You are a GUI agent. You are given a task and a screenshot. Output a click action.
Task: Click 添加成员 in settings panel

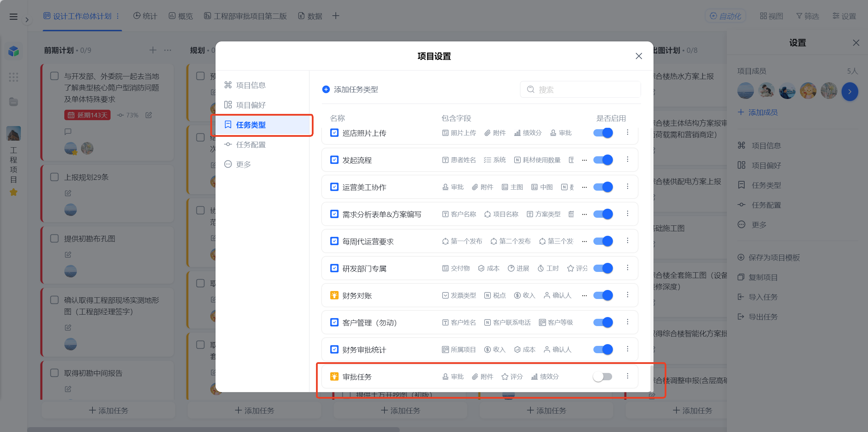click(758, 112)
